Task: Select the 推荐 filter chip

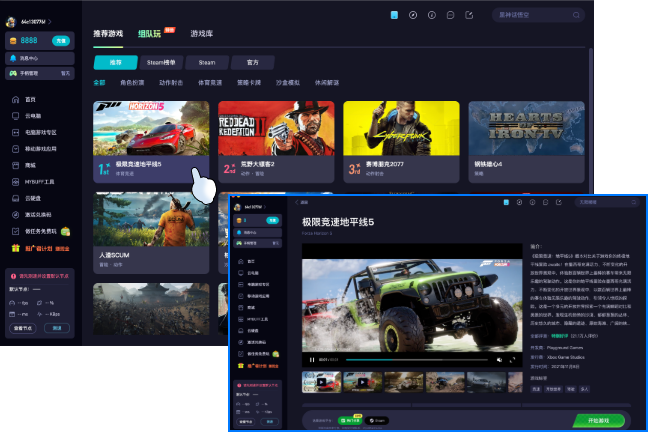Action: pos(116,62)
